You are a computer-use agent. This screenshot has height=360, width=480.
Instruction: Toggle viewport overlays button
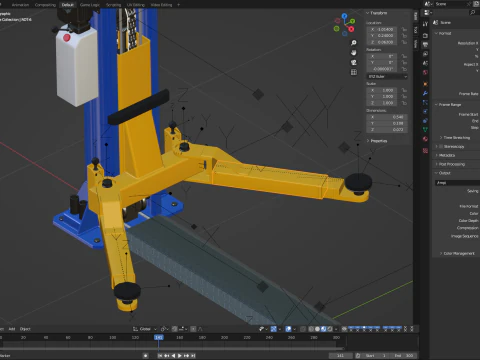[x=288, y=329]
